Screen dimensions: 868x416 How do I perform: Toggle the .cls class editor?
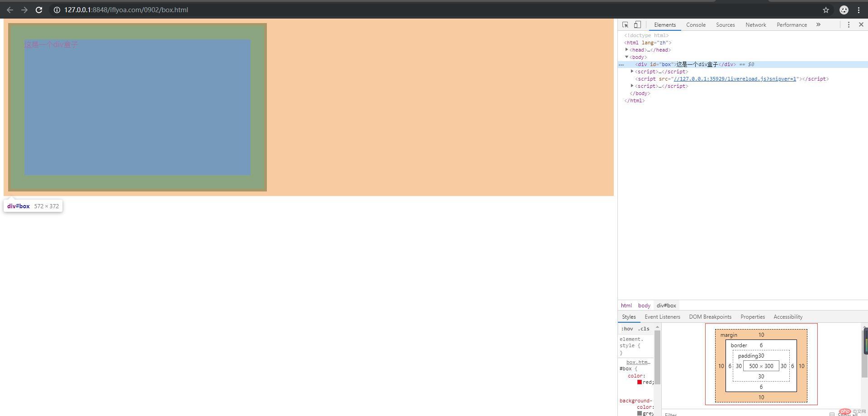[644, 329]
